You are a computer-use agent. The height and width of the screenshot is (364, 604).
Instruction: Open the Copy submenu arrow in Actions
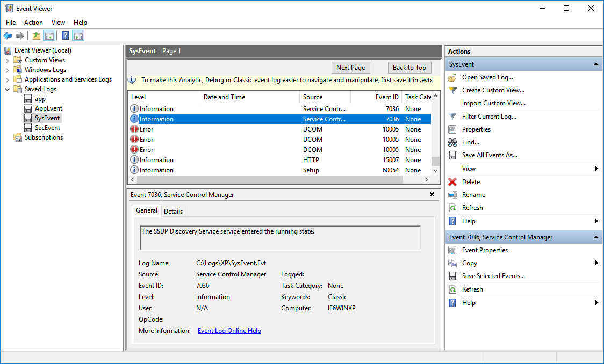point(596,263)
